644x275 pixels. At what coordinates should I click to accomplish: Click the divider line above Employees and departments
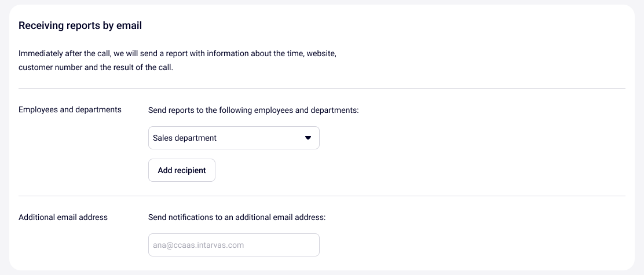click(322, 89)
